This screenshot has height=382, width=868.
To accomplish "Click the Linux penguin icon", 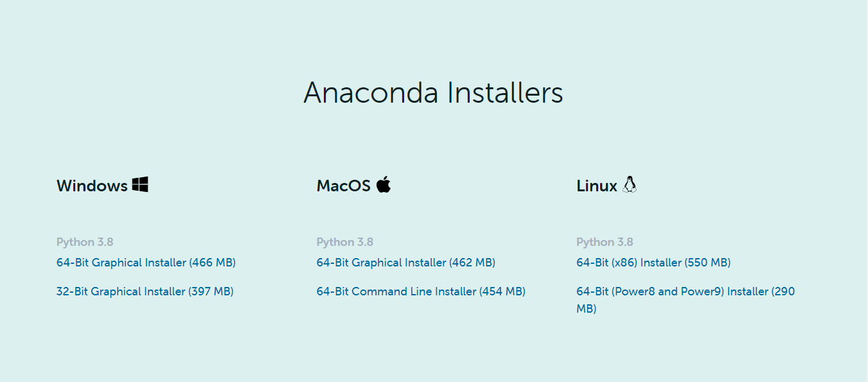I will click(630, 185).
